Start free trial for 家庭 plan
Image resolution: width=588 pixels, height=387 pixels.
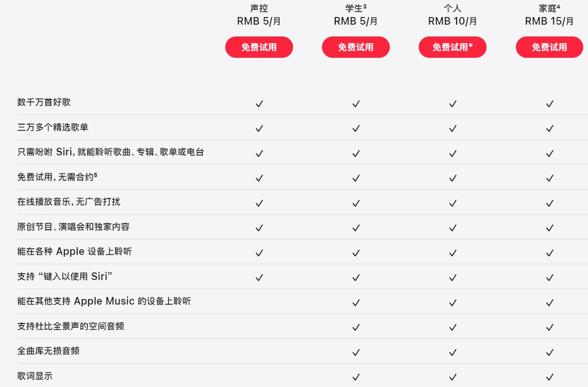tap(549, 47)
